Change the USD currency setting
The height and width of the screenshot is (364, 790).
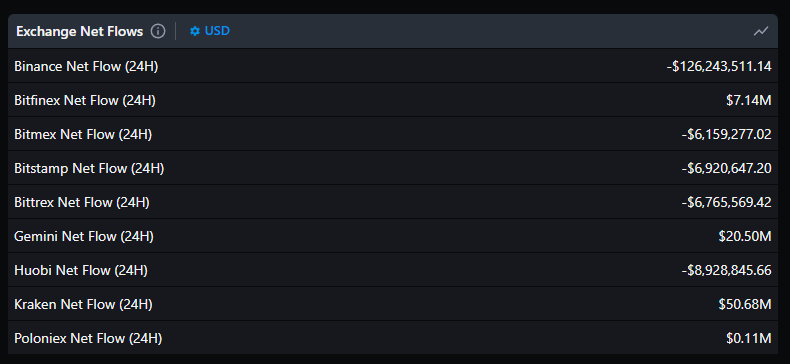click(x=210, y=31)
